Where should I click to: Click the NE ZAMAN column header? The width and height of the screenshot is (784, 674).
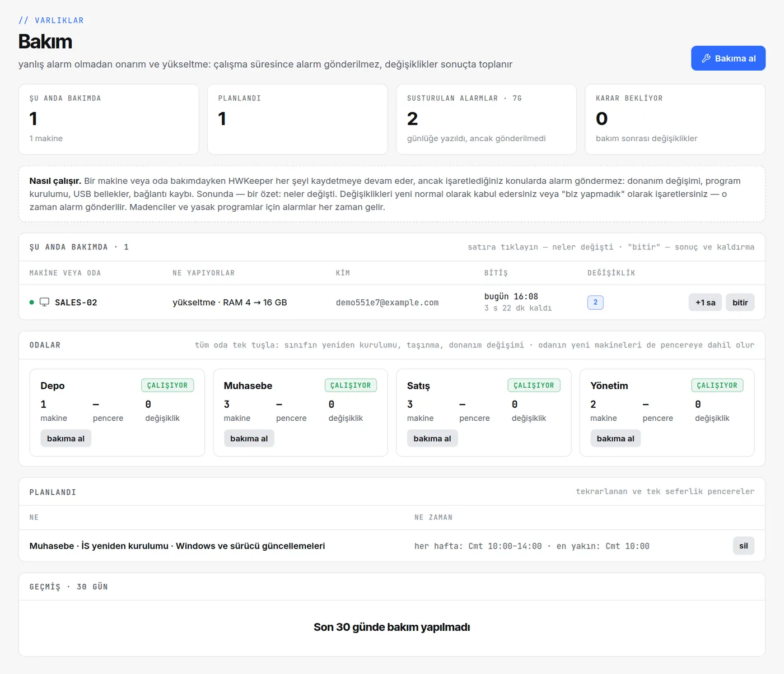[x=433, y=517]
